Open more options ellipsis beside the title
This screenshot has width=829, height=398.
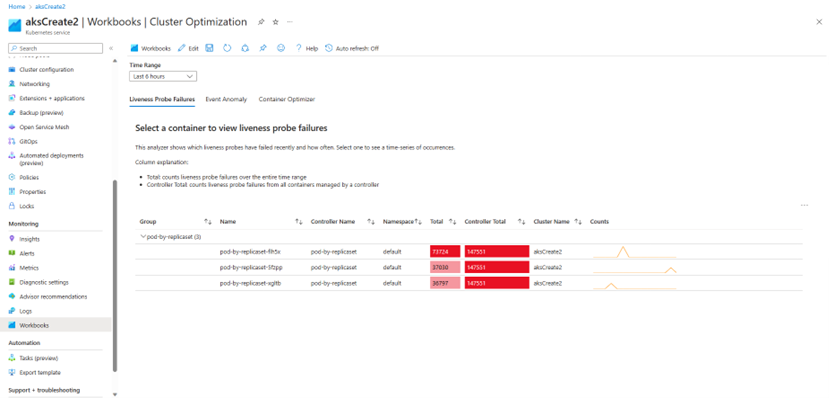290,22
